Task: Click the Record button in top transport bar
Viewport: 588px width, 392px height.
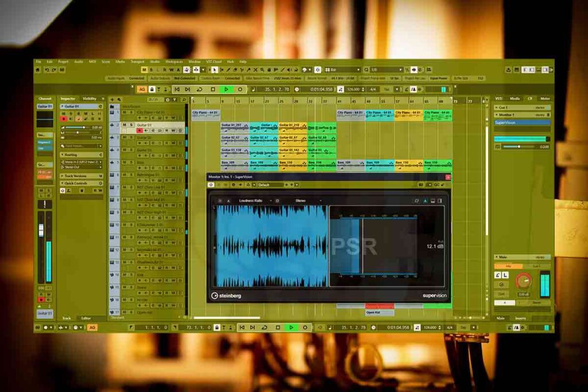Action: [x=240, y=90]
